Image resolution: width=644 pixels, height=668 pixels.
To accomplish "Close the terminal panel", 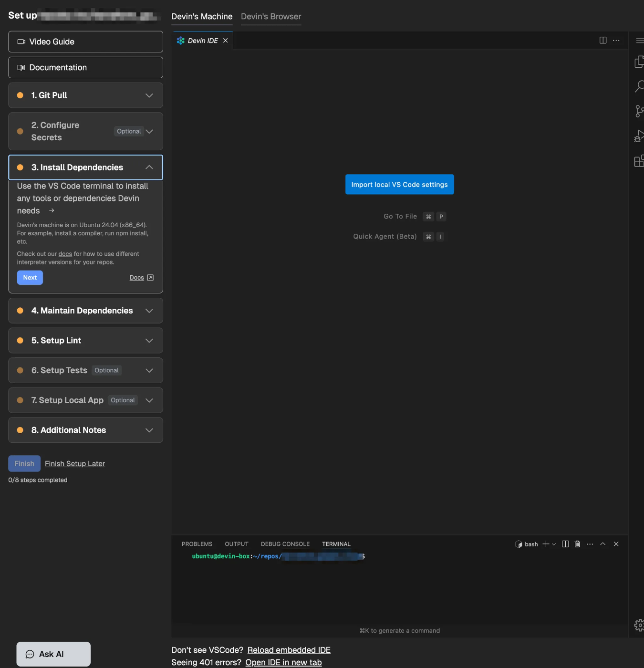I will [x=616, y=544].
